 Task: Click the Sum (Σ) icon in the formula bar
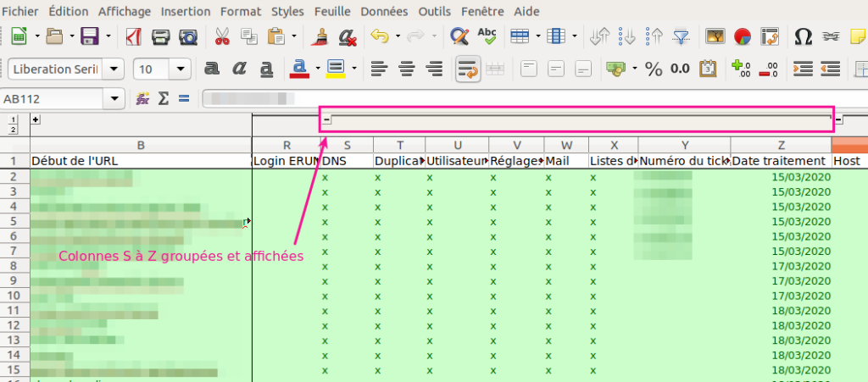pos(164,99)
